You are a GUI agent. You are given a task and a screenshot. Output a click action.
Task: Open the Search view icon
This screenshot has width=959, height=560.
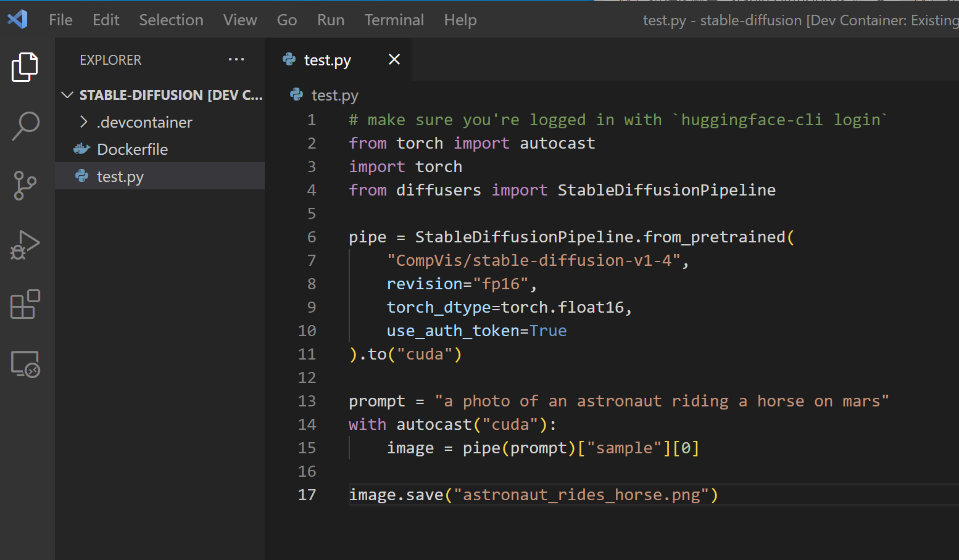(25, 126)
